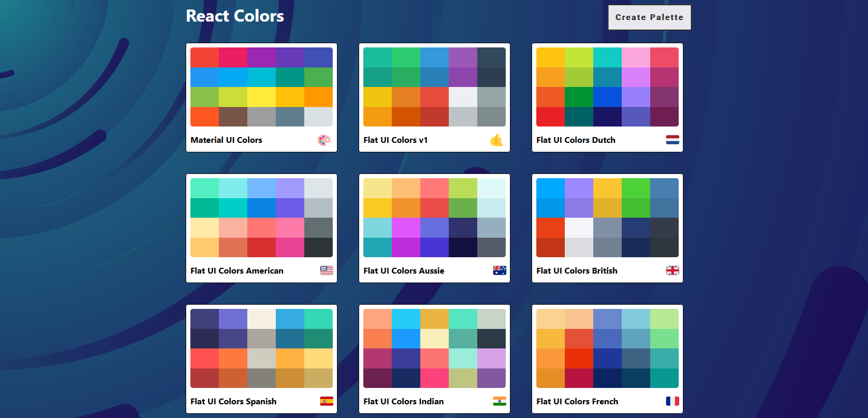Select the lime green top-row swatch in Aussie palette
This screenshot has width=868, height=418.
(x=463, y=188)
